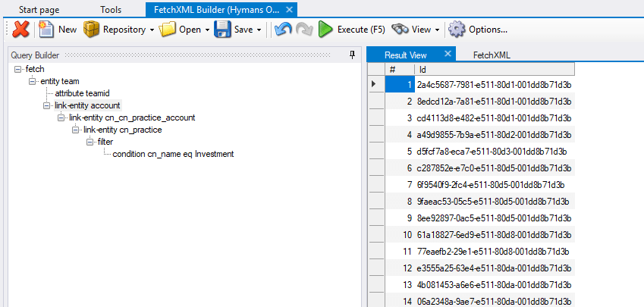Click the Save floppy disk icon
This screenshot has height=307, width=644.
(x=223, y=30)
